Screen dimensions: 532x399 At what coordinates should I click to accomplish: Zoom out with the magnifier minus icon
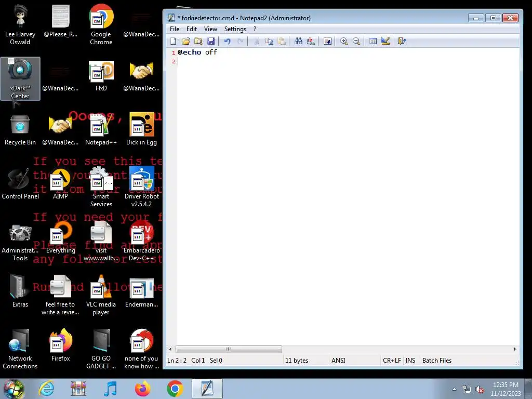coord(356,42)
